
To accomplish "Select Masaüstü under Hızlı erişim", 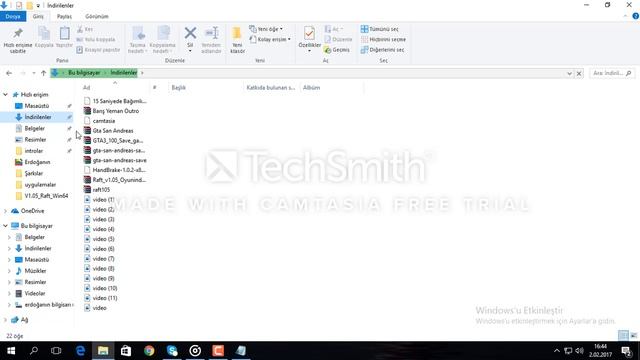I will click(37, 106).
